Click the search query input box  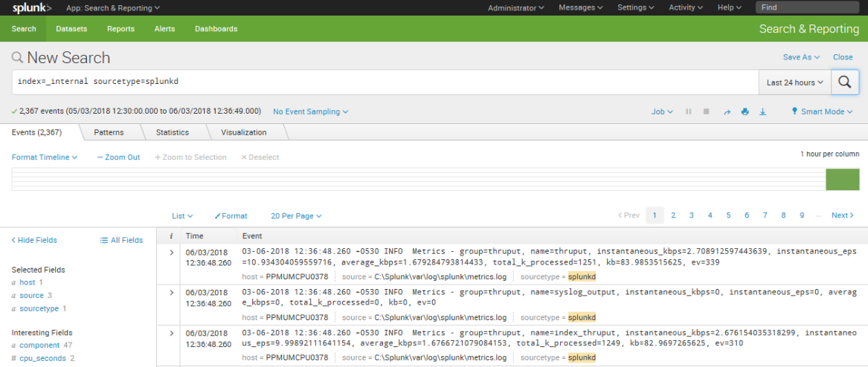point(385,82)
